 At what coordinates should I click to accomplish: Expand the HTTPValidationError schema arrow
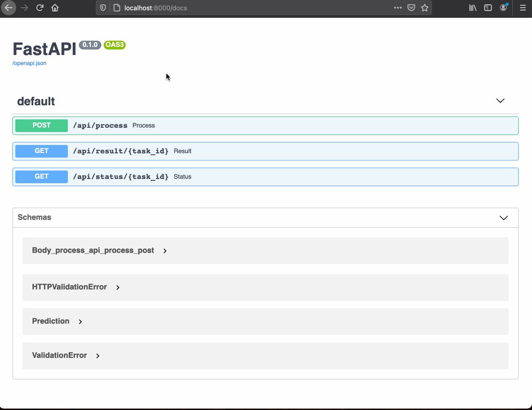[118, 288]
